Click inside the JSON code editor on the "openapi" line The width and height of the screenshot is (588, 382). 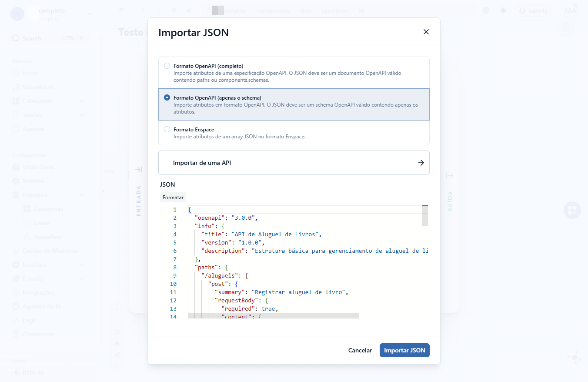click(x=226, y=218)
